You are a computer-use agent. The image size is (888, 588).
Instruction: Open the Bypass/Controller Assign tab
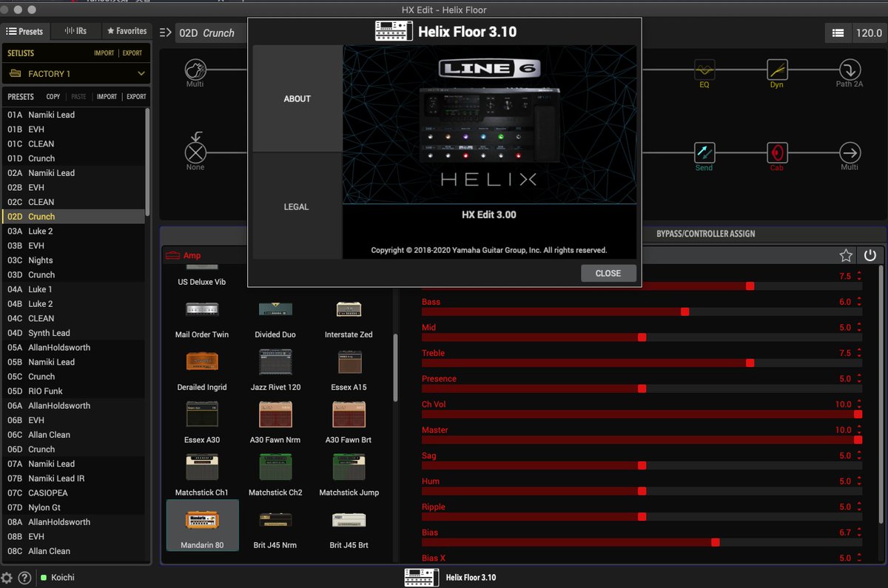point(706,234)
